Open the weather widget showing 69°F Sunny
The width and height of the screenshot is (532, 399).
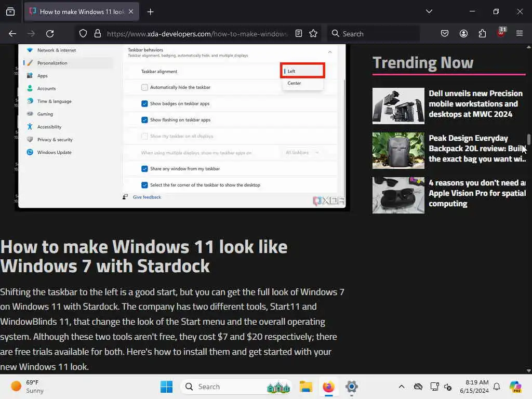tap(27, 387)
